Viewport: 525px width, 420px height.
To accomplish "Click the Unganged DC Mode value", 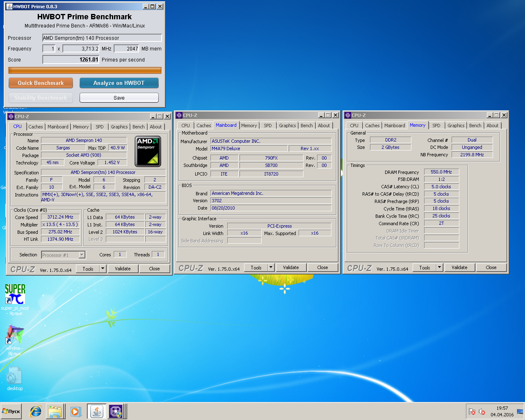I will pos(472,147).
